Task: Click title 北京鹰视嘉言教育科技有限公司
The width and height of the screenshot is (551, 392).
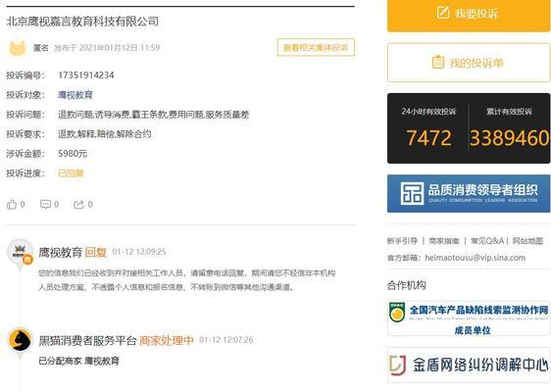Action: (82, 22)
